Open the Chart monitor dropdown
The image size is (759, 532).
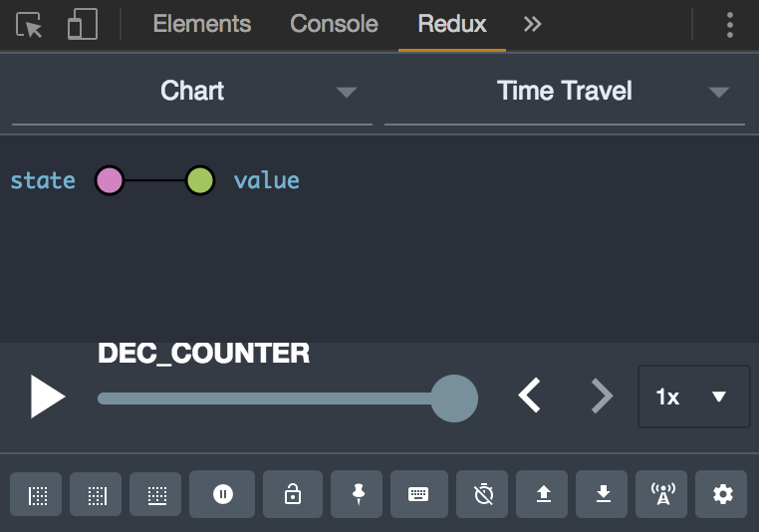192,92
